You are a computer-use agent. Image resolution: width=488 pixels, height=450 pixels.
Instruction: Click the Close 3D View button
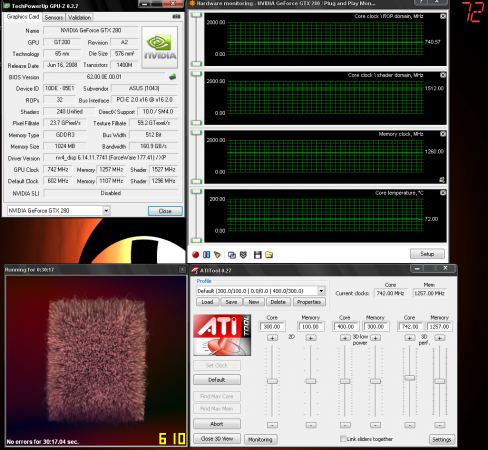pyautogui.click(x=217, y=439)
